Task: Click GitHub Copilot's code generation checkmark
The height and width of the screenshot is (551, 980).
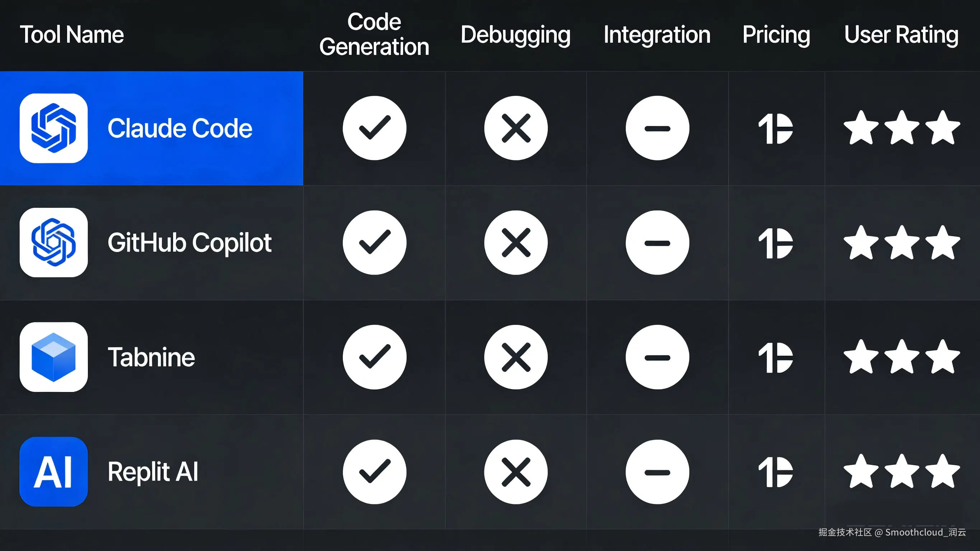Action: coord(374,242)
